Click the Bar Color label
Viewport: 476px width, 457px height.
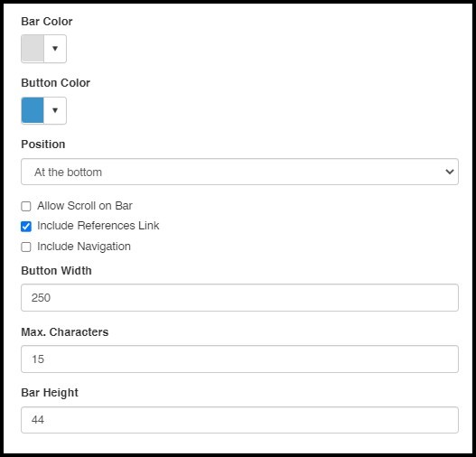coord(47,22)
